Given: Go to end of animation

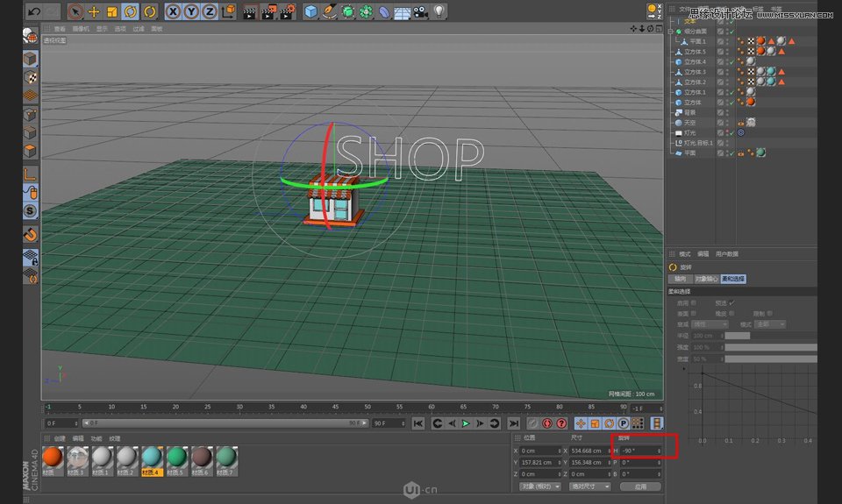Looking at the screenshot, I should tap(514, 423).
